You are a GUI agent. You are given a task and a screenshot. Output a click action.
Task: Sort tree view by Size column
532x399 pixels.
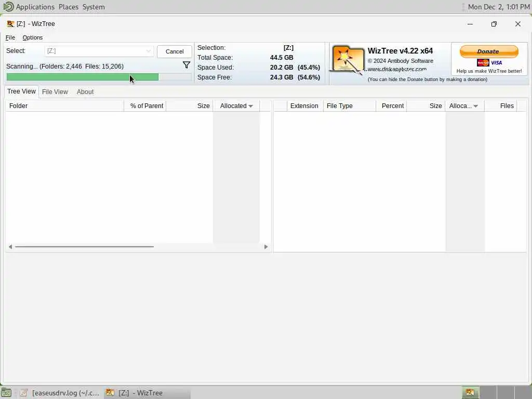189,106
